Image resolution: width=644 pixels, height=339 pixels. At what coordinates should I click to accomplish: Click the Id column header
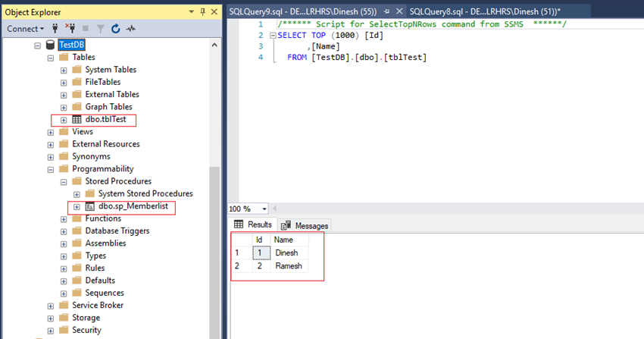tap(261, 240)
